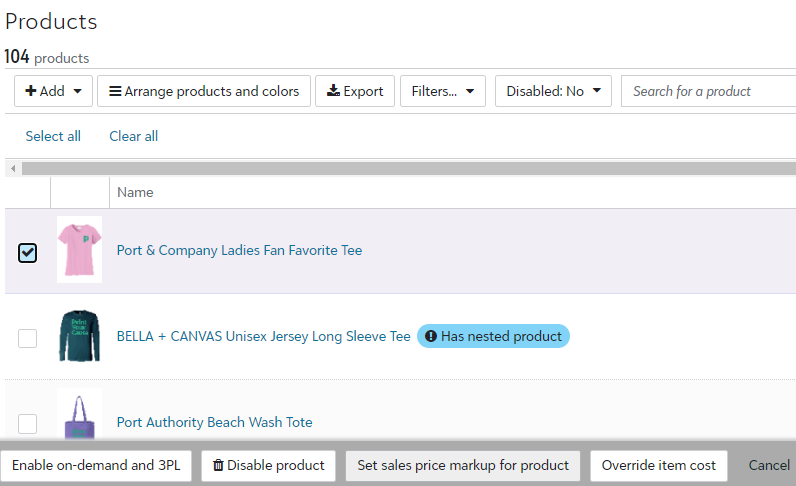Select the Port Authority Beach Tote checkbox

(28, 423)
